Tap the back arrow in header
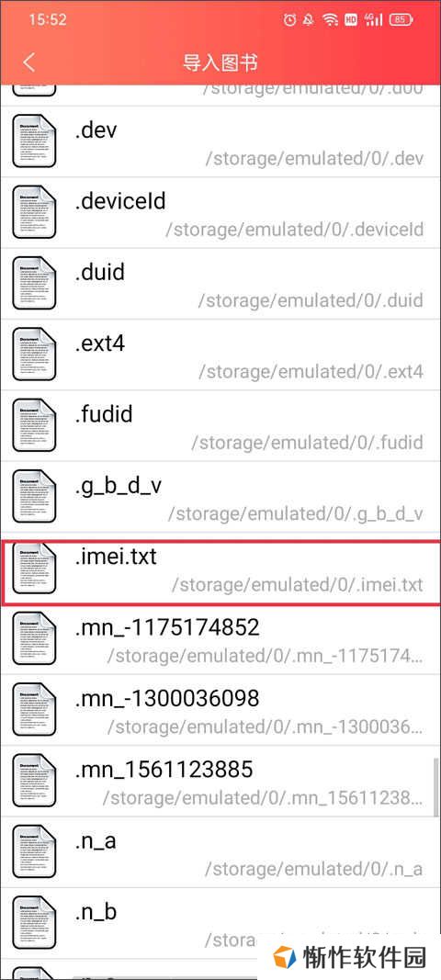 [x=28, y=62]
